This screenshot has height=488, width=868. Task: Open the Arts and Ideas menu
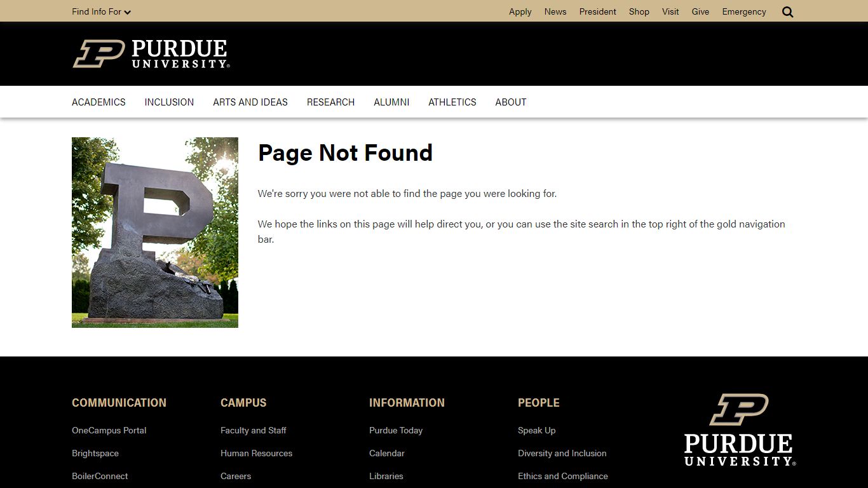click(x=250, y=102)
